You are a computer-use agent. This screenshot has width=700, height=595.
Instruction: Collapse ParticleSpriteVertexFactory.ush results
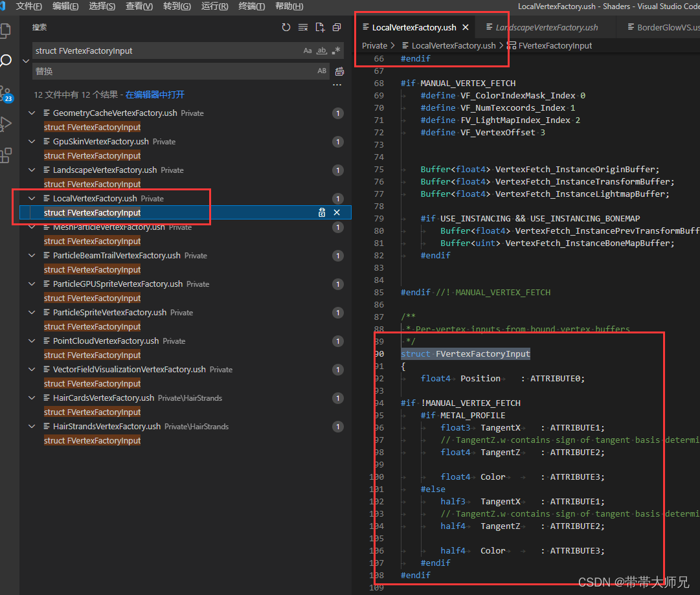[32, 313]
